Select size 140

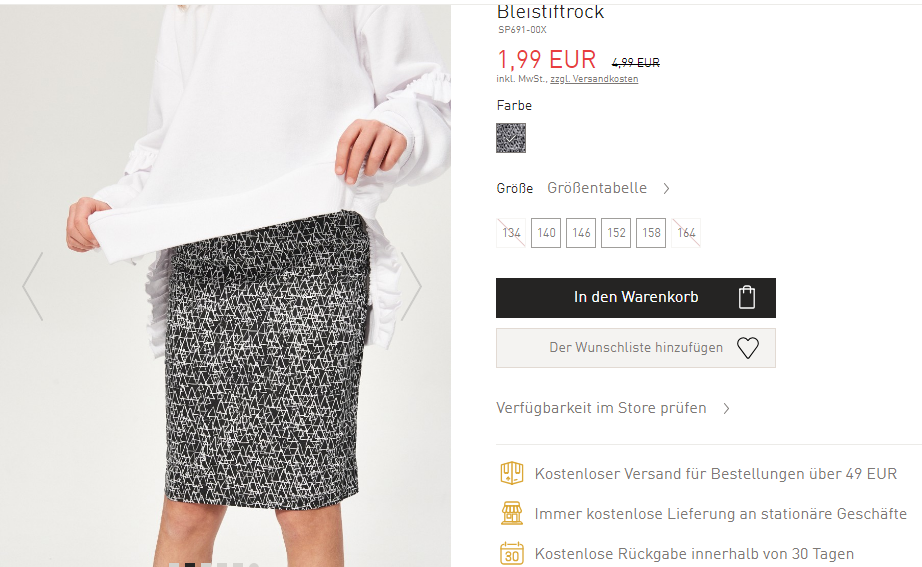click(x=546, y=233)
